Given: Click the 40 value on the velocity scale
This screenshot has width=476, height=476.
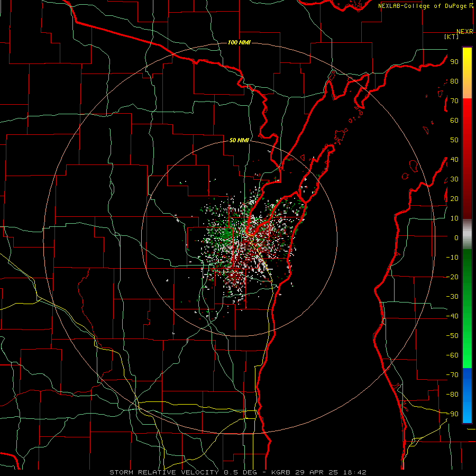Looking at the screenshot, I should point(454,160).
